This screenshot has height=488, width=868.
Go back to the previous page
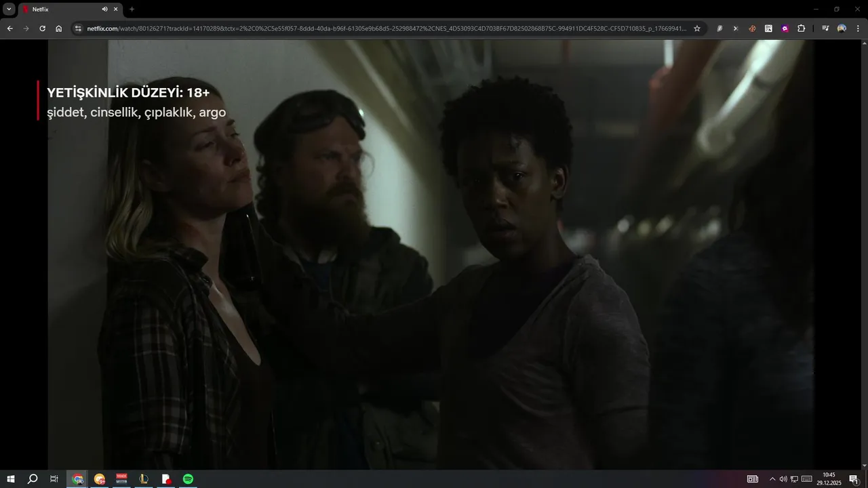point(9,28)
